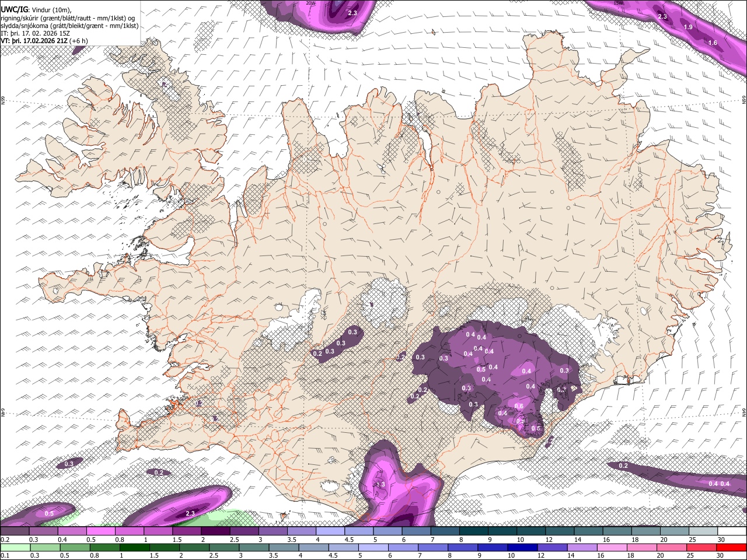Select the VT: þri. 17.02.2026 21Z text
Screen dimensions: 747x560
(x=34, y=41)
